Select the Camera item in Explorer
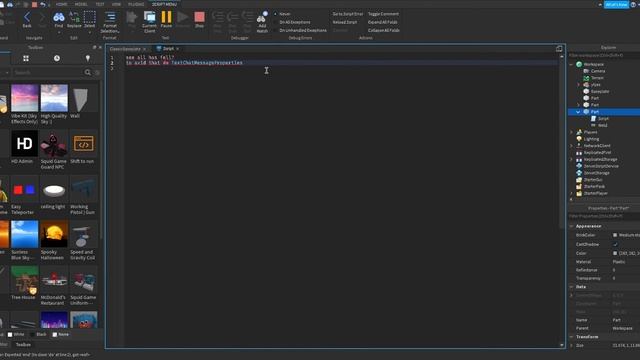Screen dimensions: 640x360 598,71
